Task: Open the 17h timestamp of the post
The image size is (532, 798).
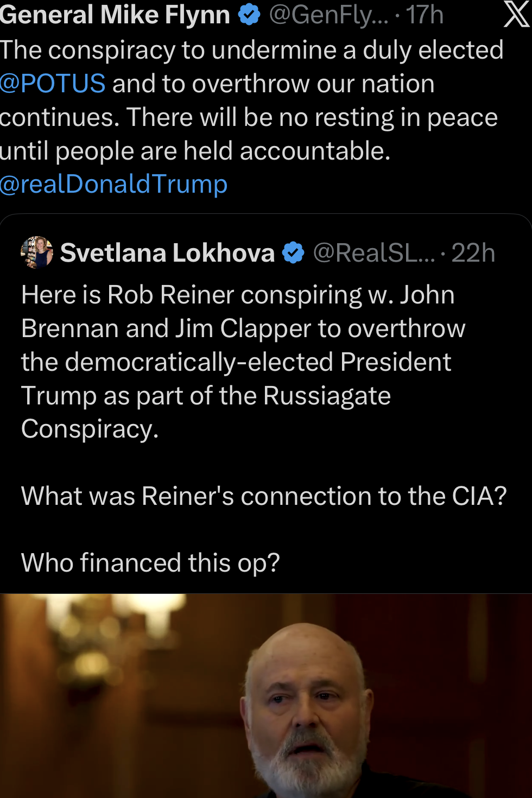Action: (x=425, y=15)
